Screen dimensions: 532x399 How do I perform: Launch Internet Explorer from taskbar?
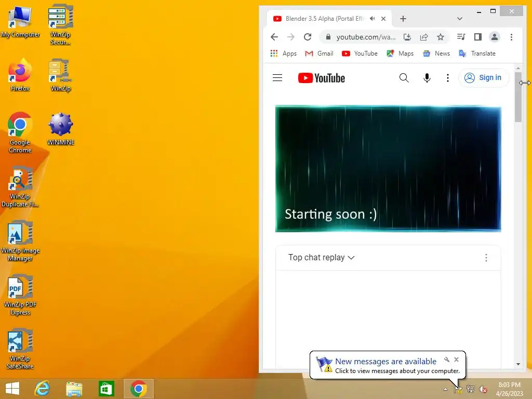pyautogui.click(x=43, y=389)
